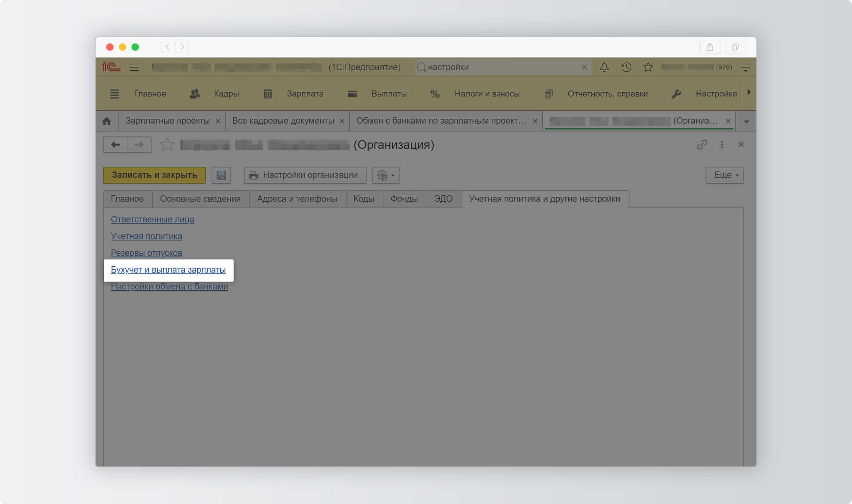Click the blurred username with (979)

(696, 67)
